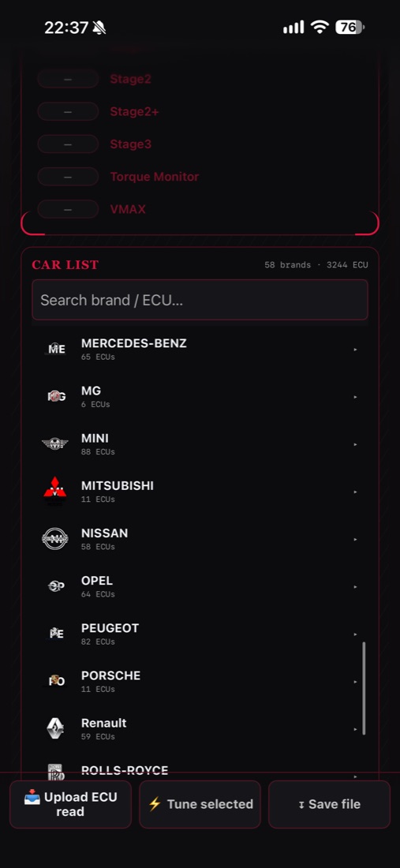Toggle the Stage2 option pill
400x868 pixels.
coord(68,79)
